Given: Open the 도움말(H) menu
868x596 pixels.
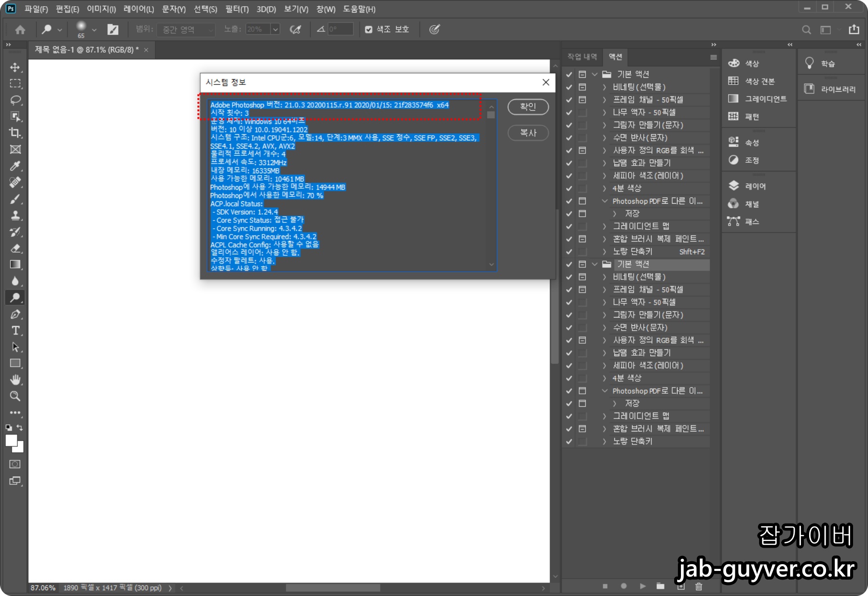Looking at the screenshot, I should (359, 9).
